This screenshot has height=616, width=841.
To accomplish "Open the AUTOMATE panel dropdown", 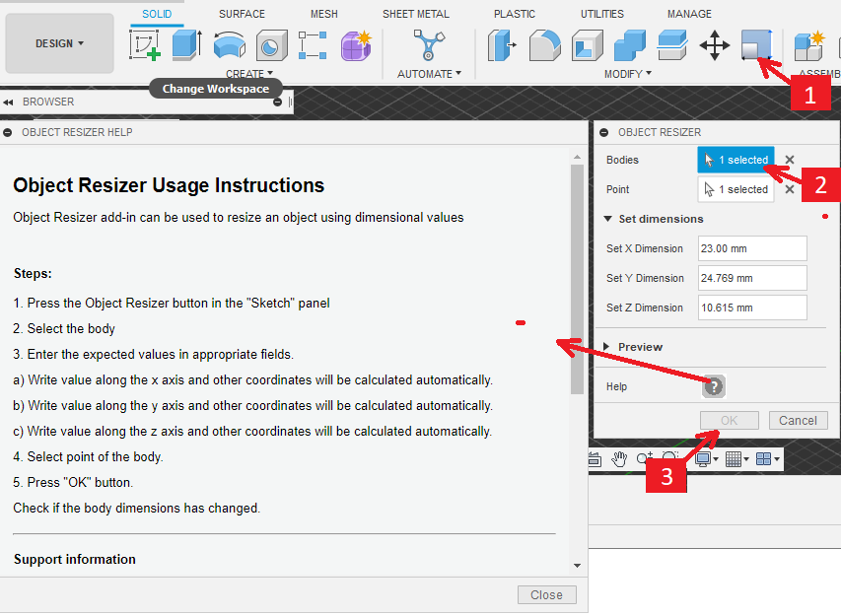I will click(429, 74).
